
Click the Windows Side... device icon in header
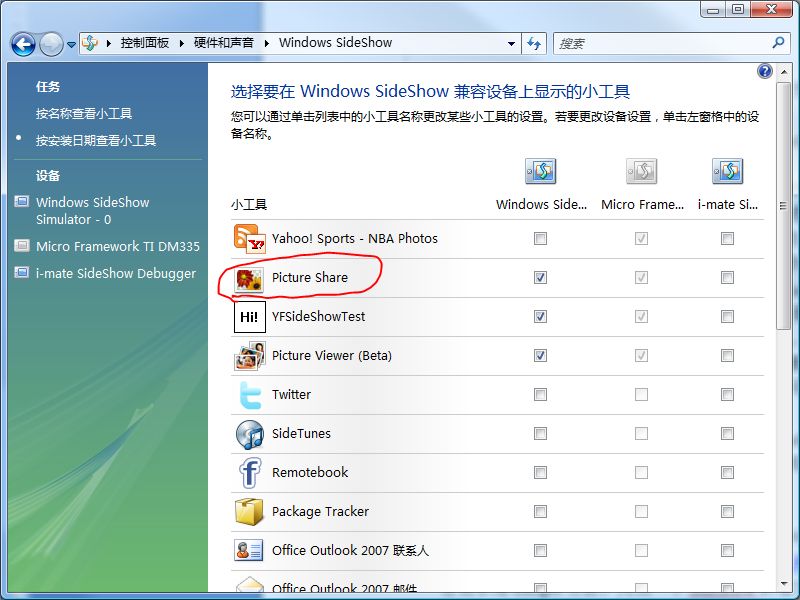[540, 171]
